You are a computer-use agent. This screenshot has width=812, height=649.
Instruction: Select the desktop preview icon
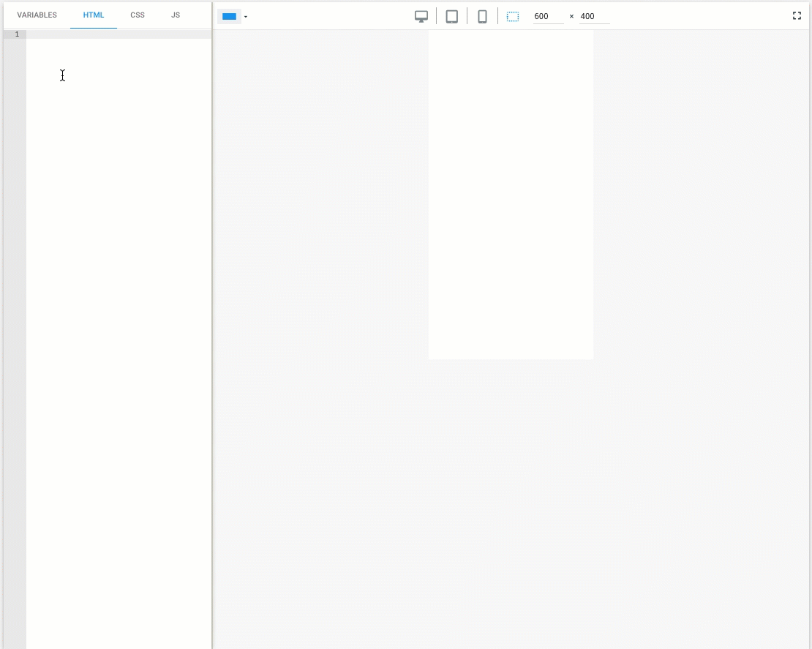coord(421,17)
